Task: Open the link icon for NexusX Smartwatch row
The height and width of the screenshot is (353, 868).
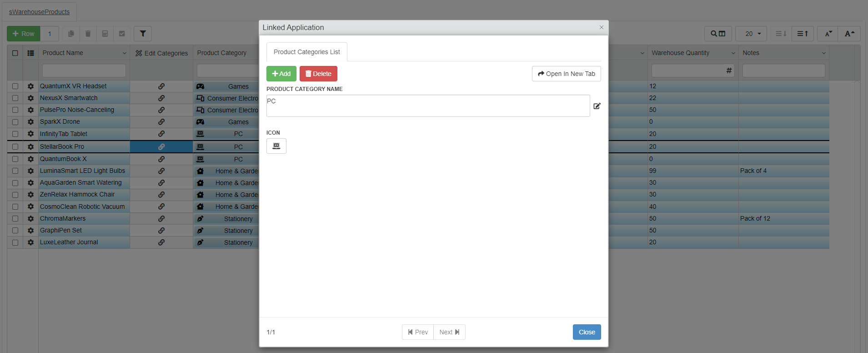Action: 161,98
